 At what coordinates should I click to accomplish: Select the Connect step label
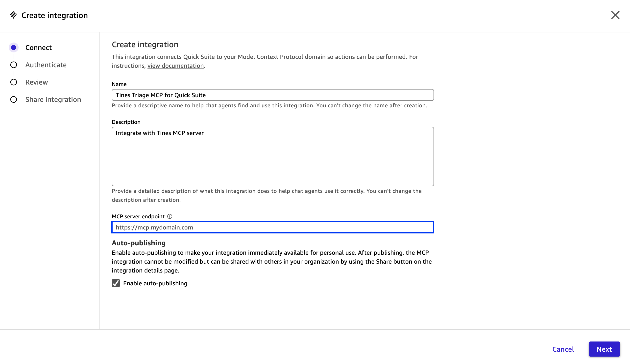pyautogui.click(x=38, y=47)
